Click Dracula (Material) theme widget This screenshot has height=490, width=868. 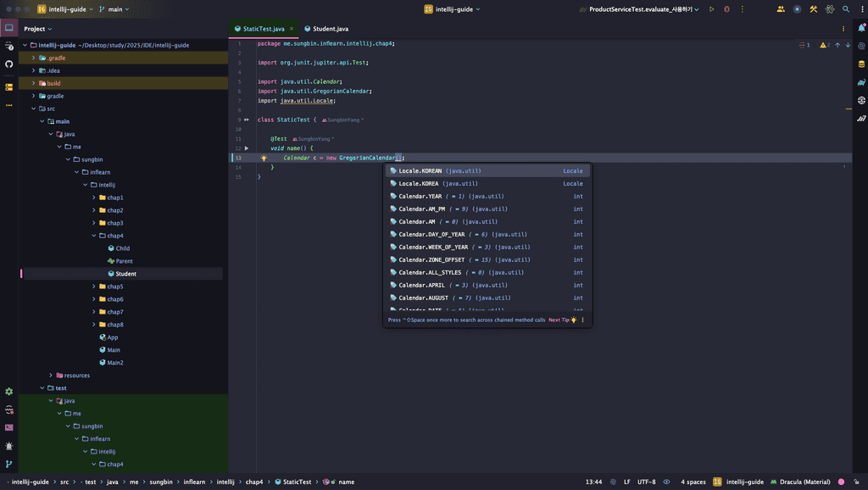click(800, 482)
